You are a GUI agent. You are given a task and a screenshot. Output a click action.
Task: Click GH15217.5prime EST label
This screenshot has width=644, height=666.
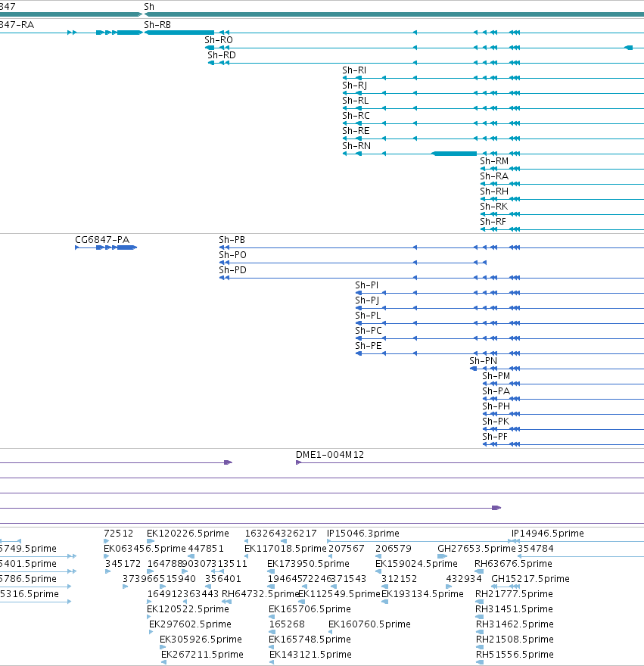coord(530,579)
